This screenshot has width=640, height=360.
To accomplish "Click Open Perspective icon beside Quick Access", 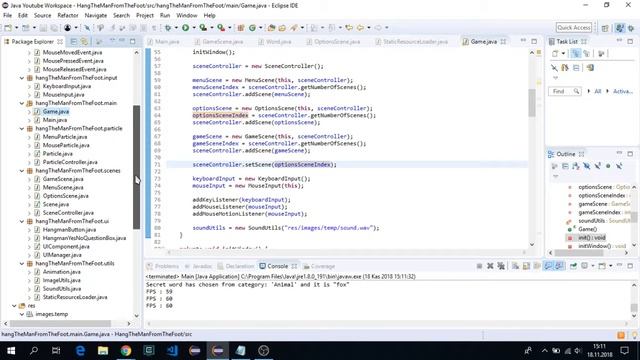I will coord(605,28).
